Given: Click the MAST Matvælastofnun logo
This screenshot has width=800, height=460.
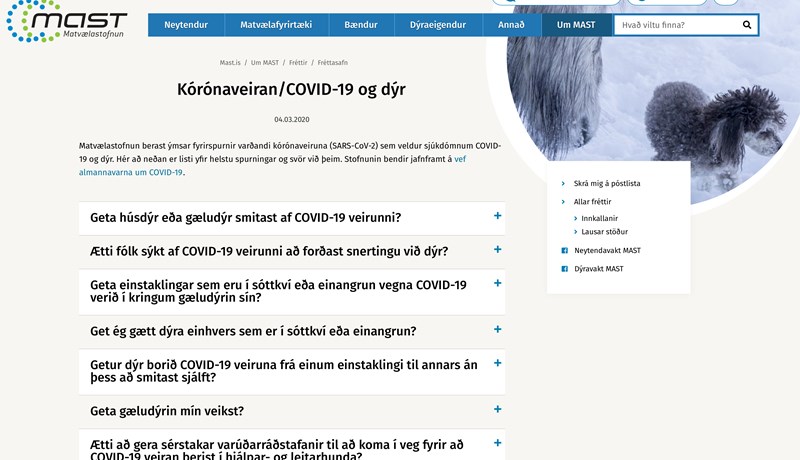Looking at the screenshot, I should 66,21.
